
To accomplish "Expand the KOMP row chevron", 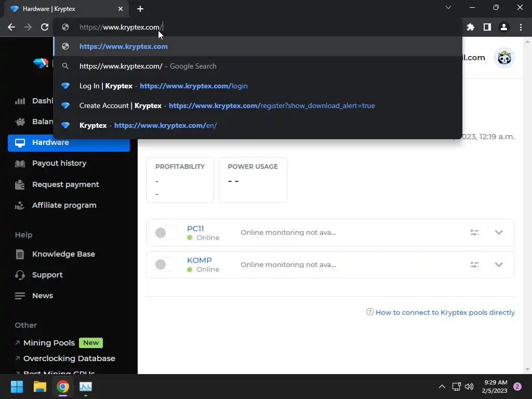I will (499, 264).
